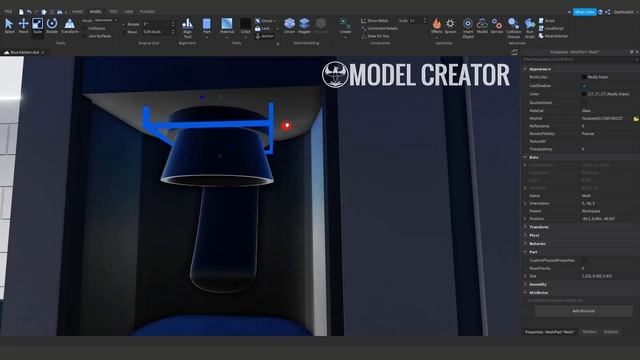Toggle the Move snap checkbox
640x360 pixels.
click(x=124, y=32)
